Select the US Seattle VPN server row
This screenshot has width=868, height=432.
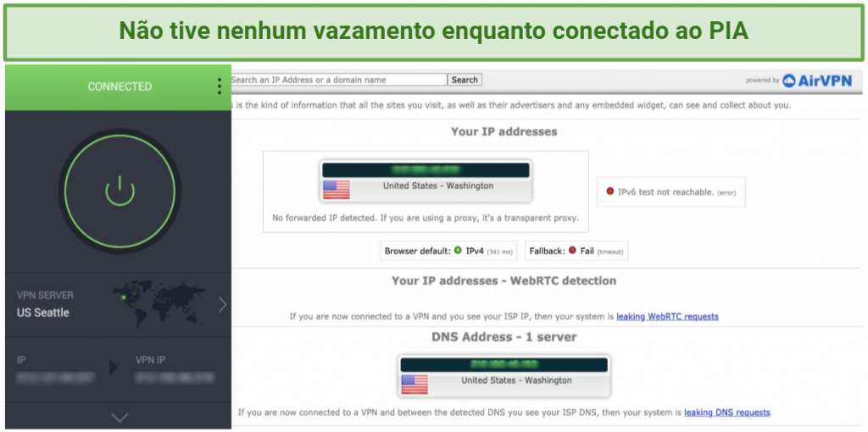118,305
